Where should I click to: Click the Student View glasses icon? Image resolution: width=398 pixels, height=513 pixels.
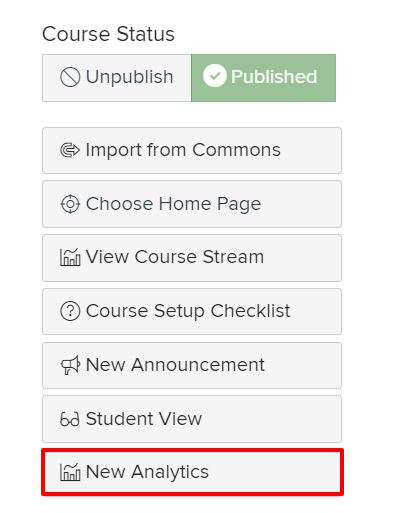[x=70, y=419]
